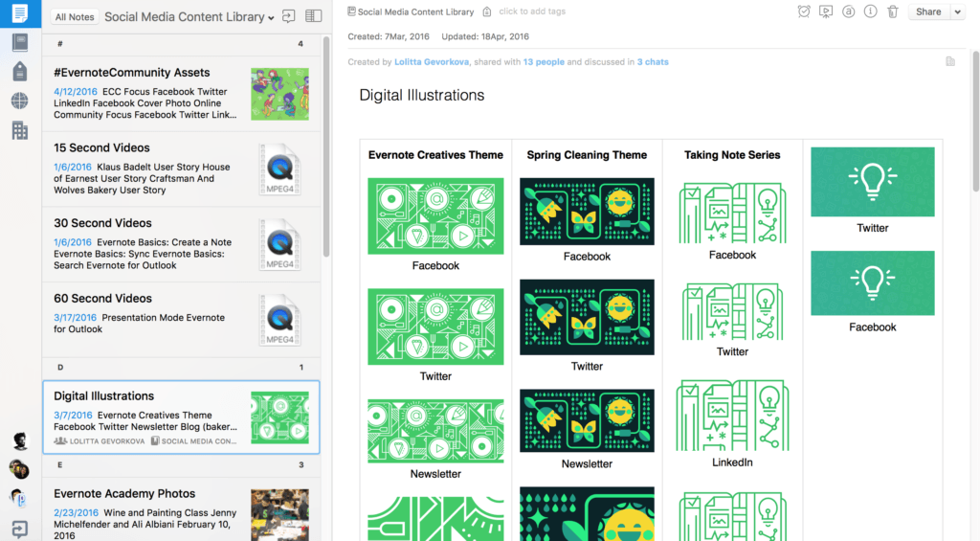Viewport: 980px width, 541px height.
Task: Open the 15 Second Videos note
Action: (181, 169)
